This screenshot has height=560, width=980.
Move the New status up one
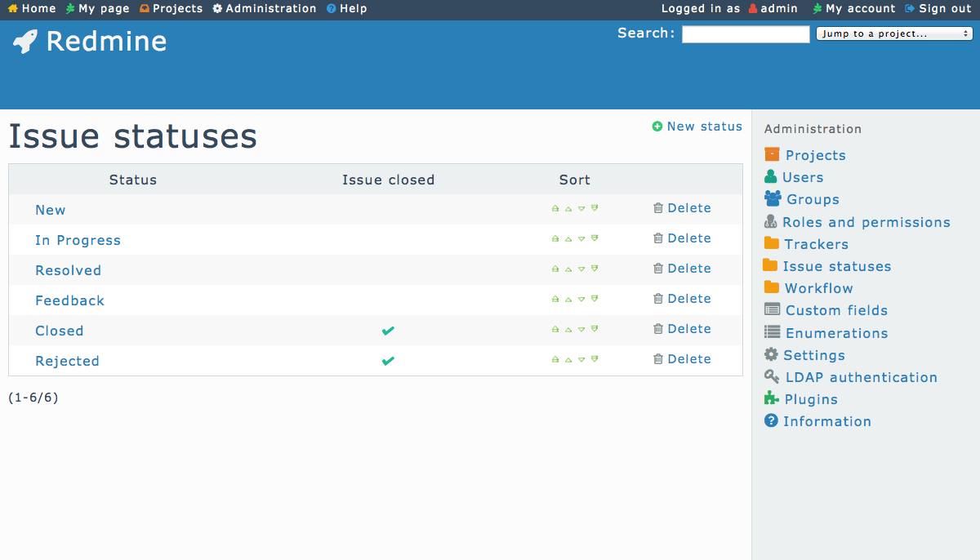click(568, 208)
